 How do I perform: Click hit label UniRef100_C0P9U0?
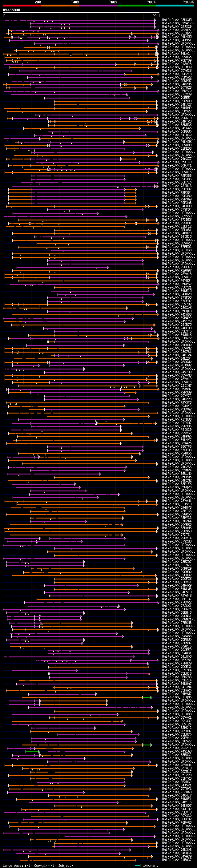pyautogui.click(x=177, y=131)
